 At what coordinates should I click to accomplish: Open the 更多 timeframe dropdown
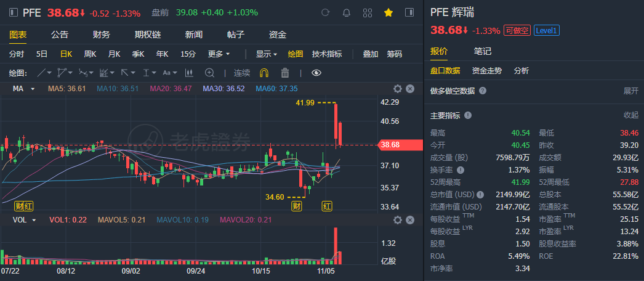[219, 54]
